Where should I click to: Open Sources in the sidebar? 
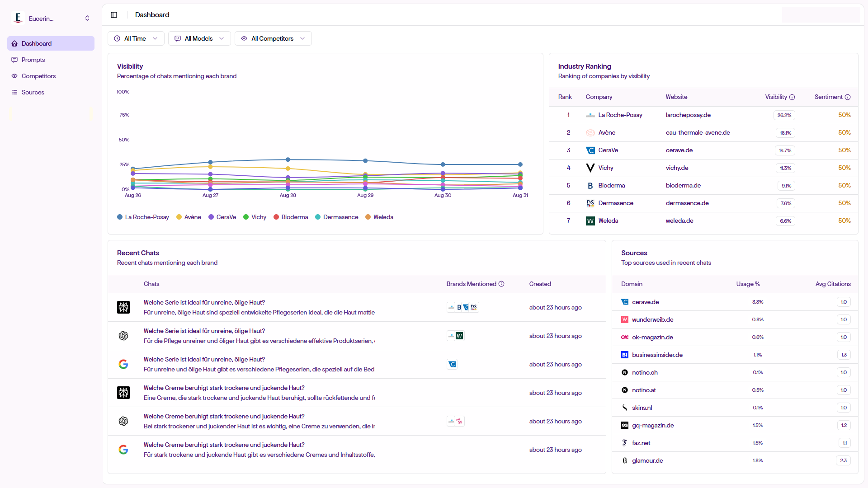tap(51, 92)
